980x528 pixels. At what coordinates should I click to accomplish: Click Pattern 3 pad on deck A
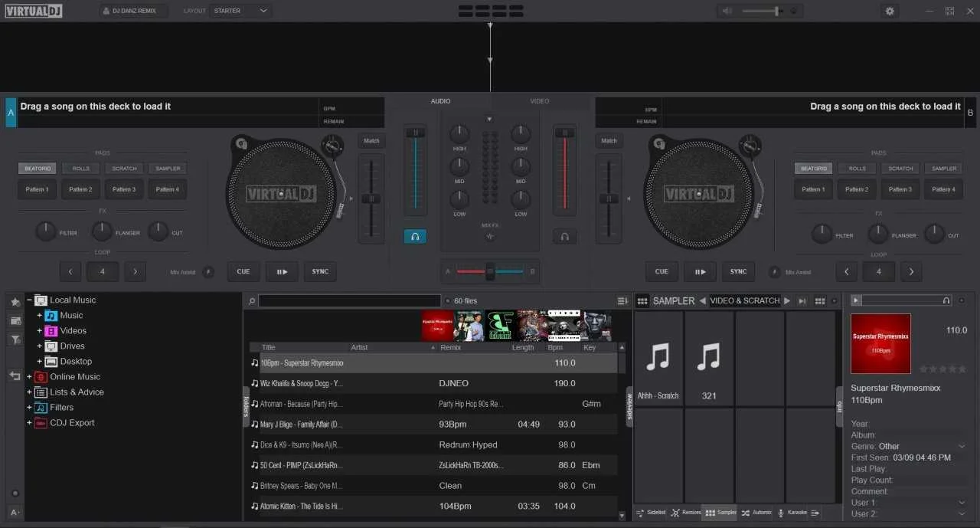(x=124, y=189)
